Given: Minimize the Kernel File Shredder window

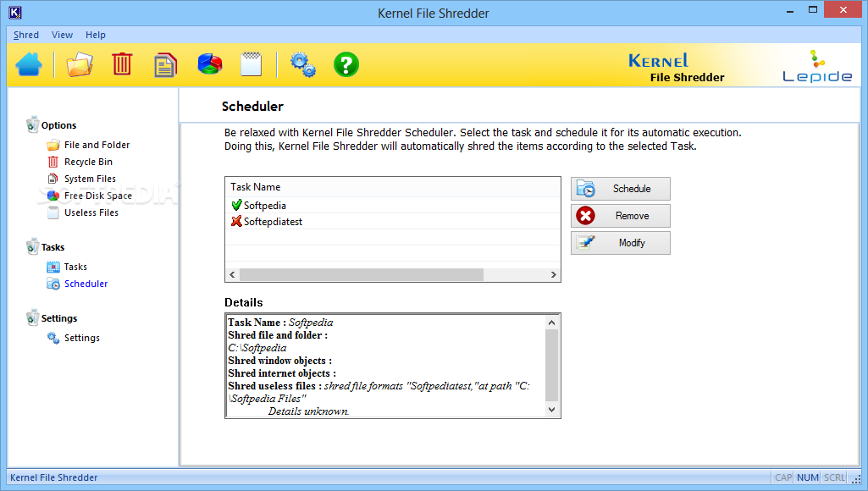Looking at the screenshot, I should (790, 10).
